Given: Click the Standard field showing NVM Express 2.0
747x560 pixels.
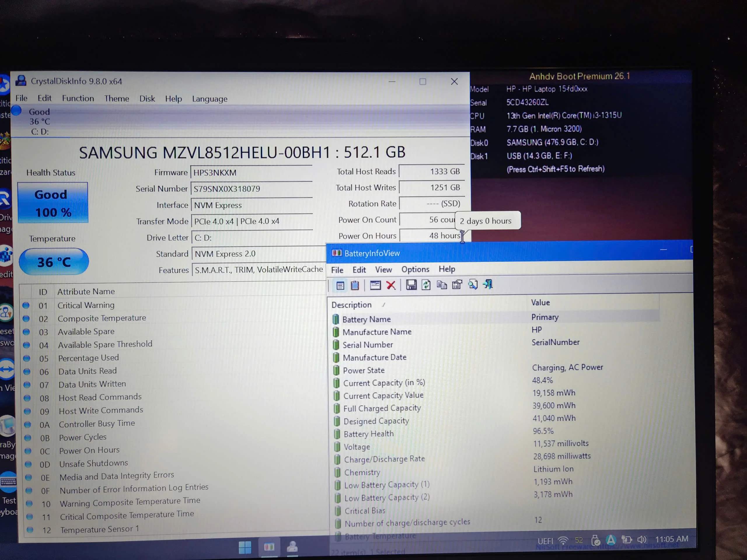Looking at the screenshot, I should pos(259,253).
